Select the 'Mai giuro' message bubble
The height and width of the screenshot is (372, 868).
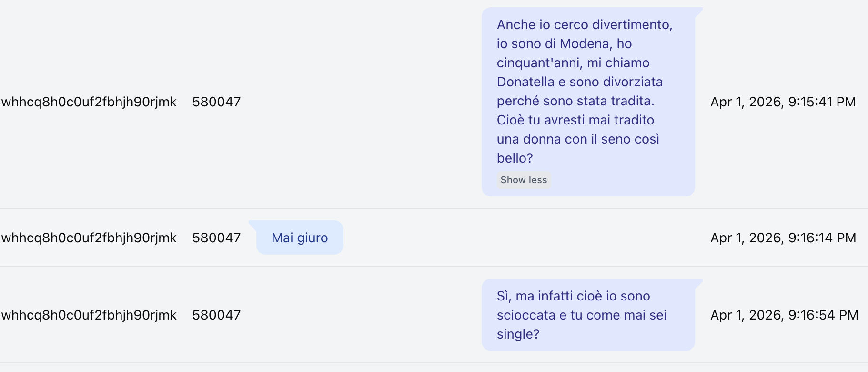tap(300, 238)
